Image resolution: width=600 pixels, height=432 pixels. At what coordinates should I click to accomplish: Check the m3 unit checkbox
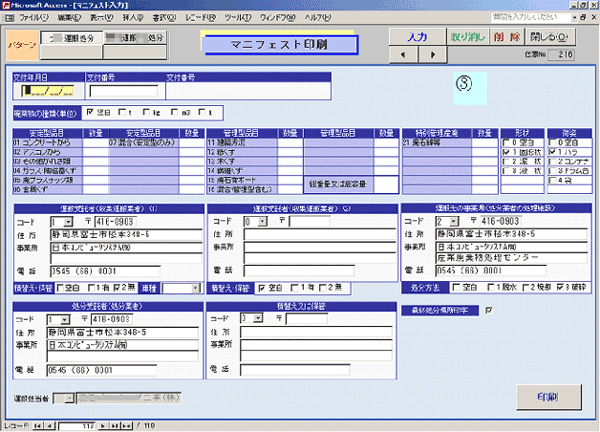[174, 112]
